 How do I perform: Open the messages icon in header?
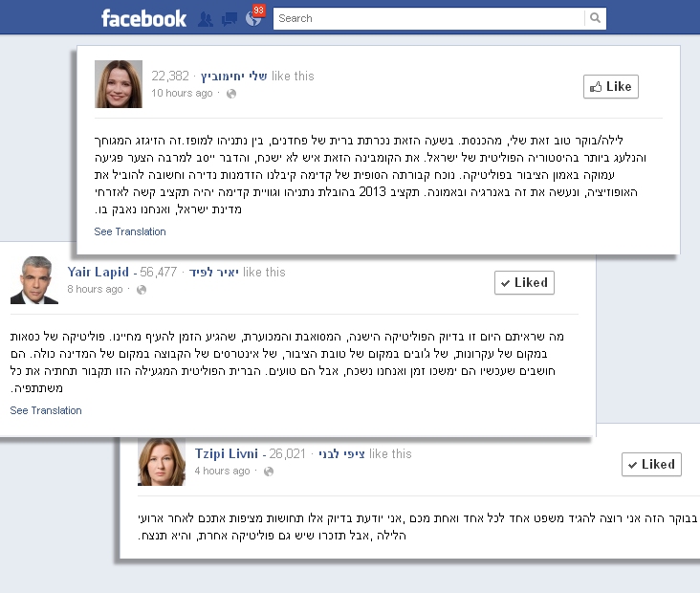coord(230,19)
